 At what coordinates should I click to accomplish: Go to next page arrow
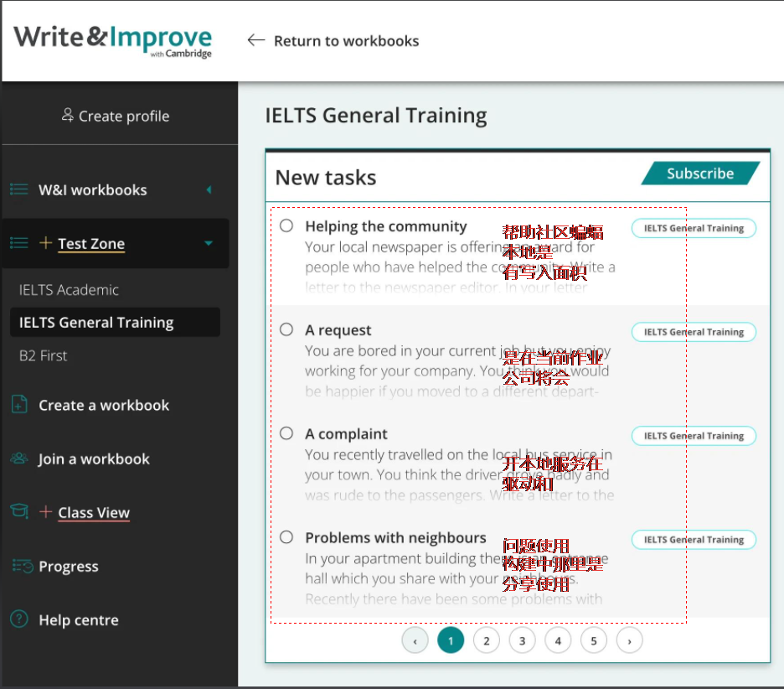tap(630, 640)
